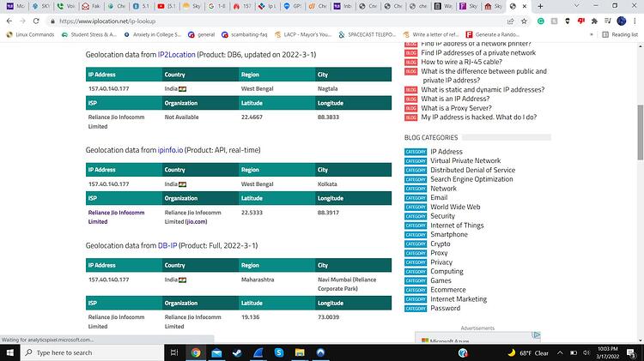Open the Mail app on taskbar

[x=216, y=352]
